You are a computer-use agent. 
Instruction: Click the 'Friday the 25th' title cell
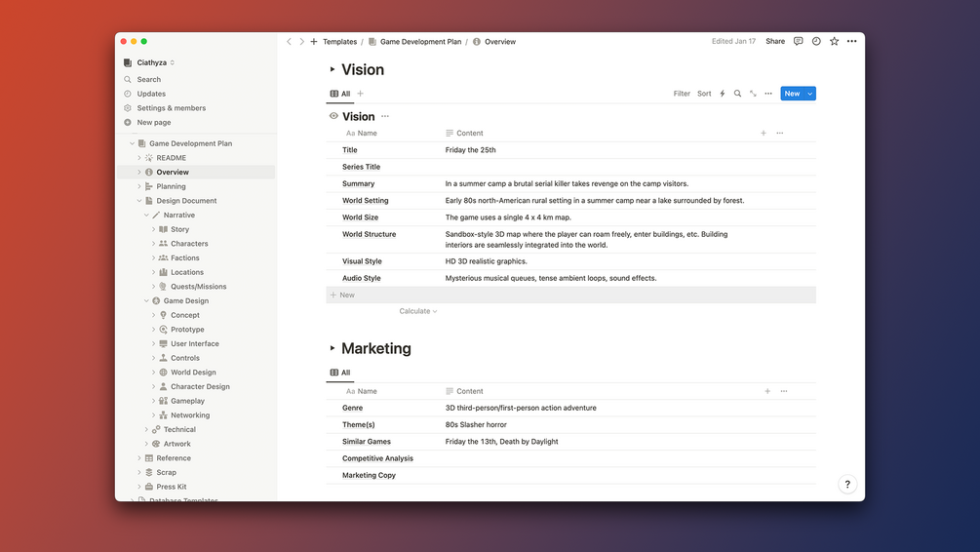tap(471, 150)
